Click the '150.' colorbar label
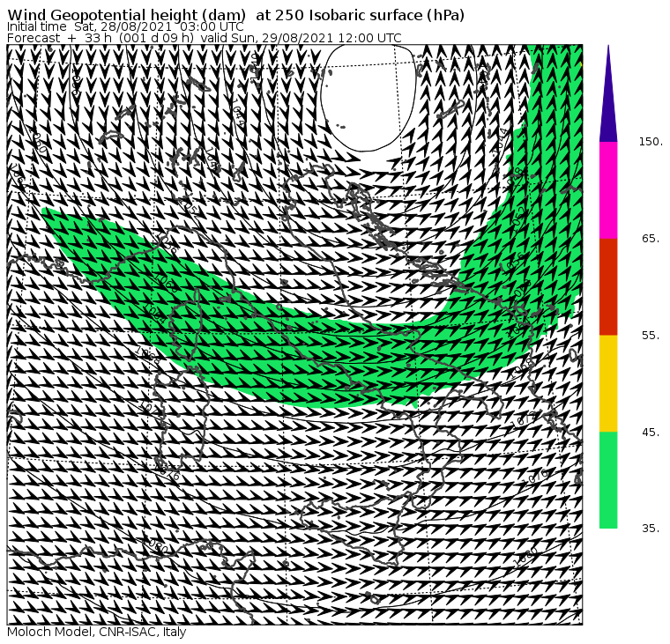This screenshot has height=644, width=670. pyautogui.click(x=651, y=141)
